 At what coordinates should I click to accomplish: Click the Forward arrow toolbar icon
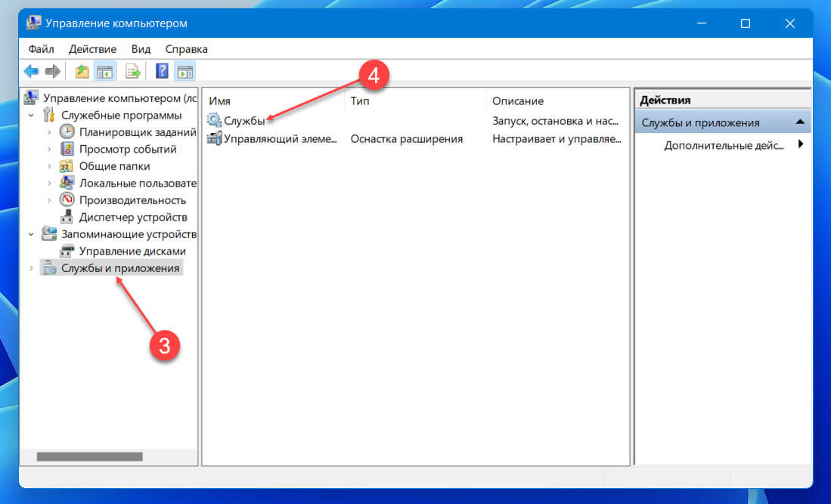pos(52,71)
